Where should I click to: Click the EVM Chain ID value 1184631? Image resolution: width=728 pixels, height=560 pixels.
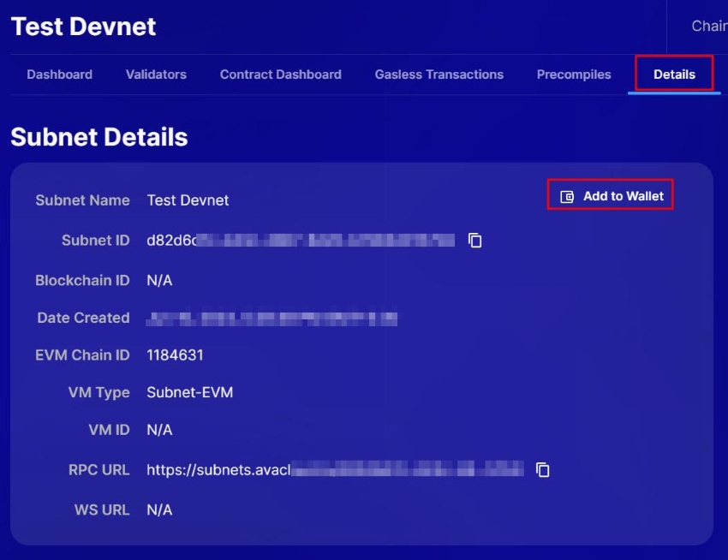[x=175, y=354]
